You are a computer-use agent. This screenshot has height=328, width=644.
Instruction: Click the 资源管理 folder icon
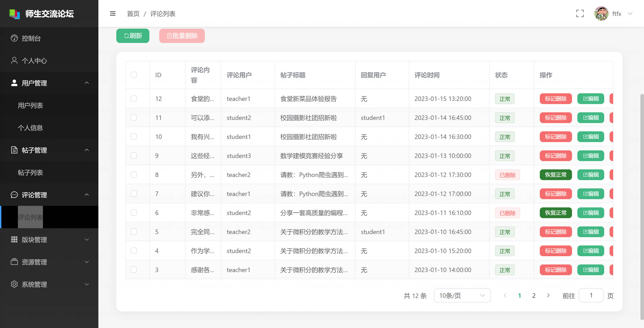14,262
